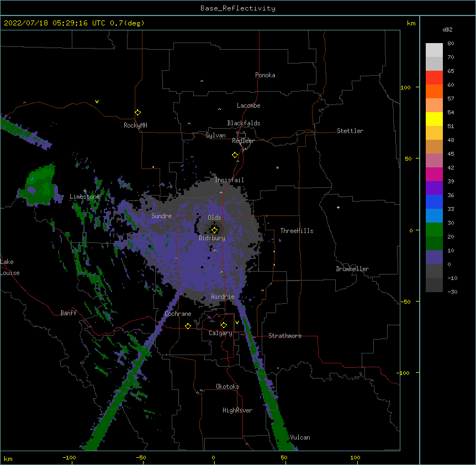Image resolution: width=476 pixels, height=465 pixels.
Task: Click the yellow diamond marker above RockyMH
Action: tap(137, 113)
